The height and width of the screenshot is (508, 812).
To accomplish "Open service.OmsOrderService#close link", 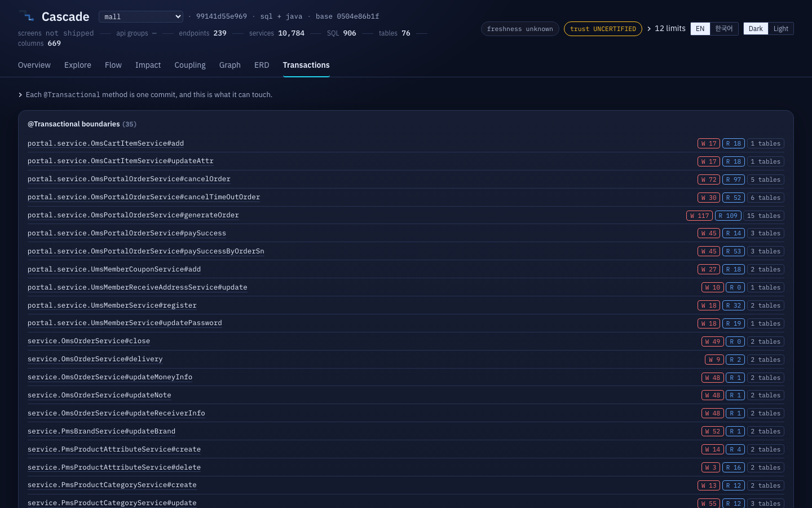I will [89, 341].
